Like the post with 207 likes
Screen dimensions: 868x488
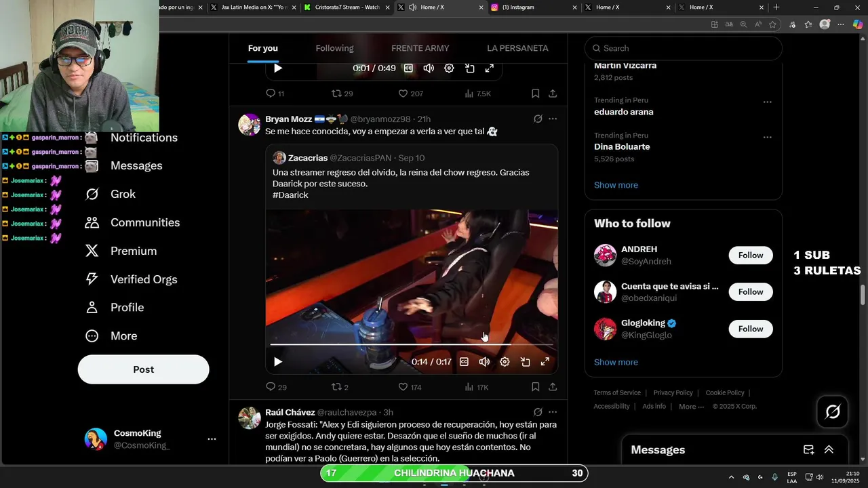[410, 94]
